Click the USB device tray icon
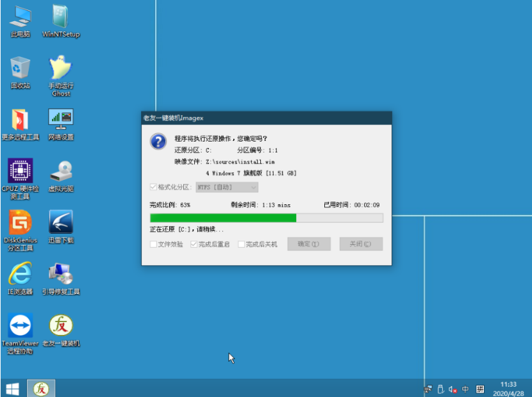The image size is (532, 397). click(x=441, y=389)
